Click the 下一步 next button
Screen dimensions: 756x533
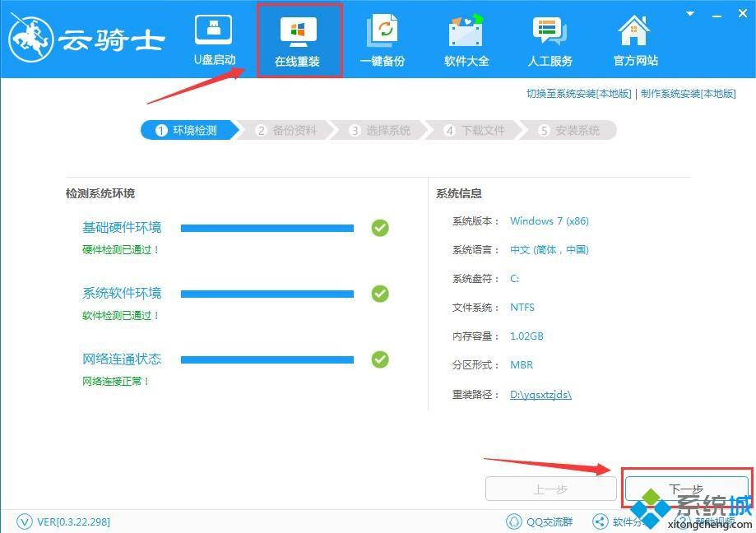686,489
